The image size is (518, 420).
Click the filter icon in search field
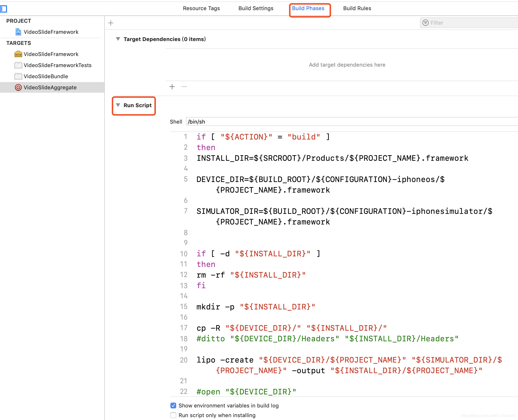(425, 23)
